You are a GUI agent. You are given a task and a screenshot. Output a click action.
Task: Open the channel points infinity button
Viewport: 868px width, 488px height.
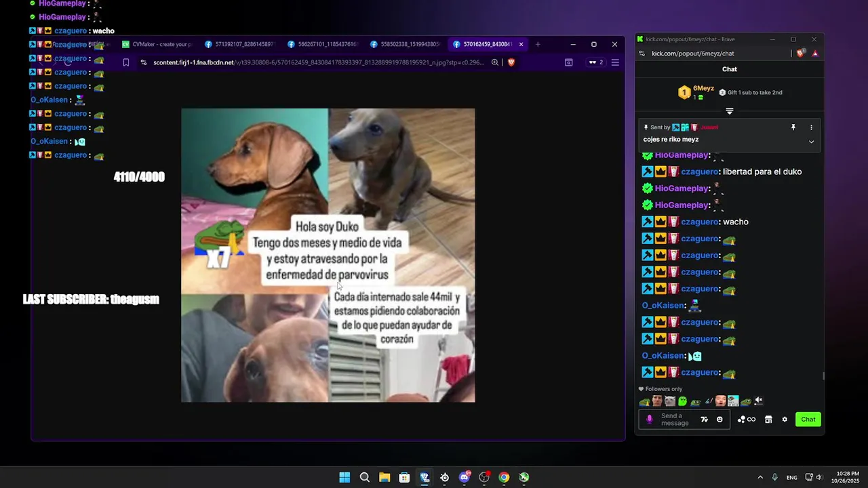747,420
